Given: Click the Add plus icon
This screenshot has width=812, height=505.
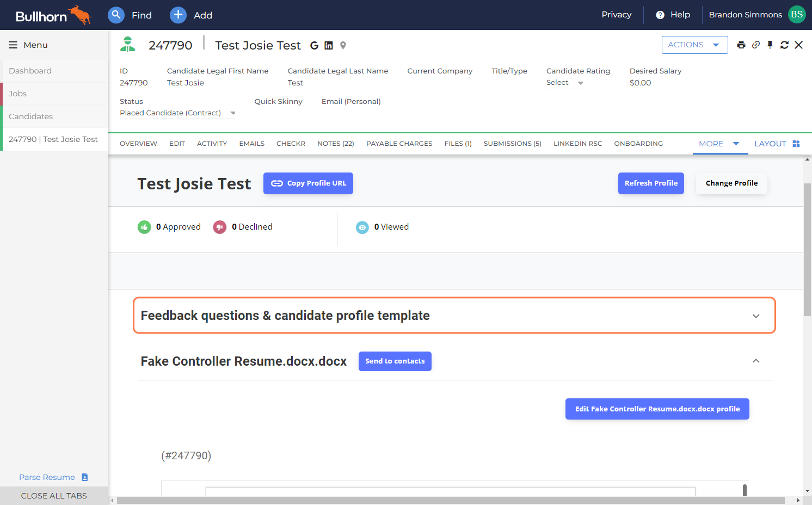Looking at the screenshot, I should tap(178, 15).
